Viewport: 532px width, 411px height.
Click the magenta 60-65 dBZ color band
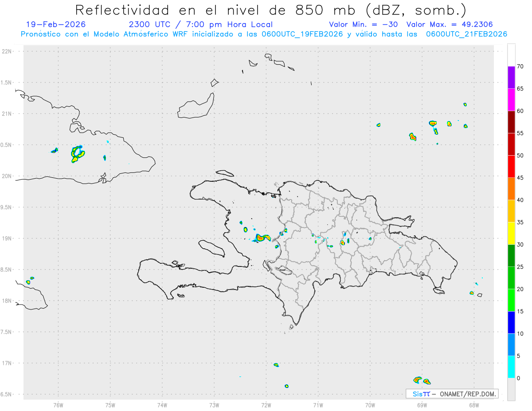(x=511, y=100)
